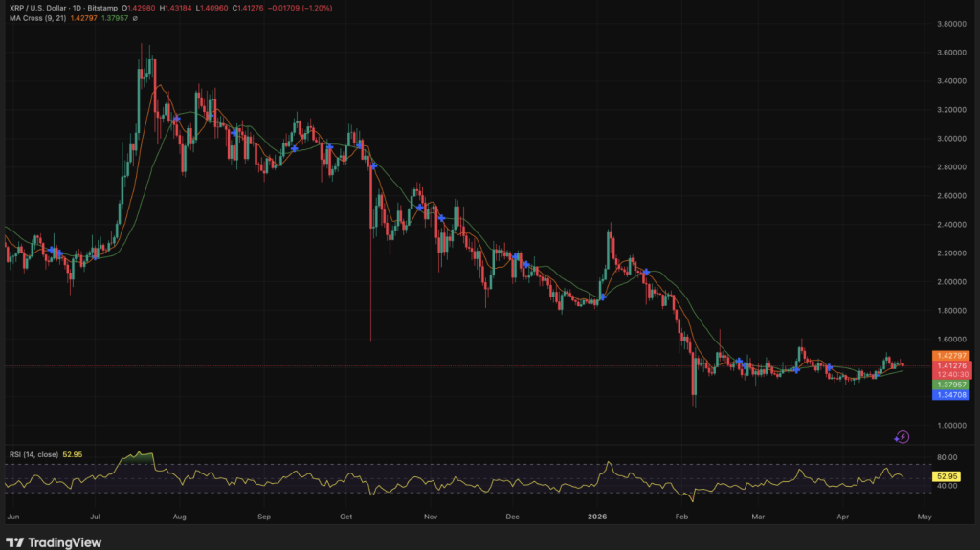Click the red 1.41276 current price label
The height and width of the screenshot is (550, 980).
950,365
